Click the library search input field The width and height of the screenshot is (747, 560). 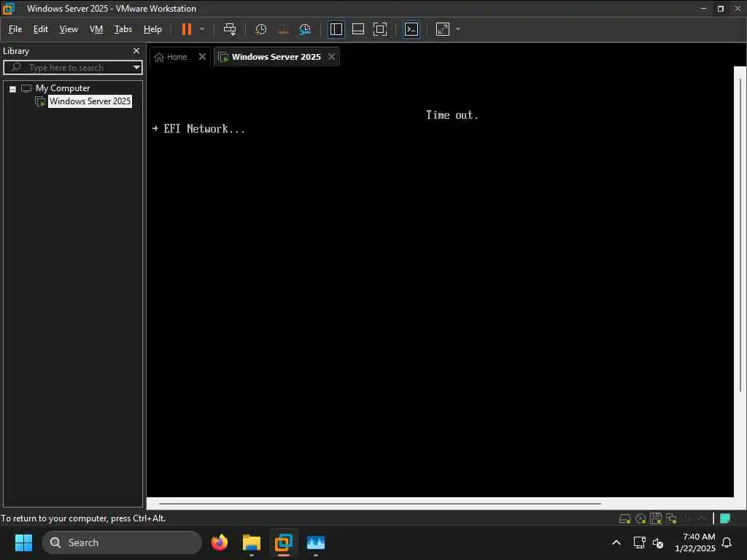click(x=72, y=67)
